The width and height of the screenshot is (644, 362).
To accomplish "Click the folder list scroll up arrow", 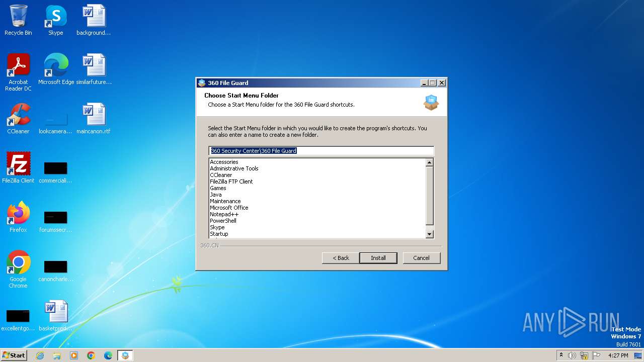I will 429,162.
